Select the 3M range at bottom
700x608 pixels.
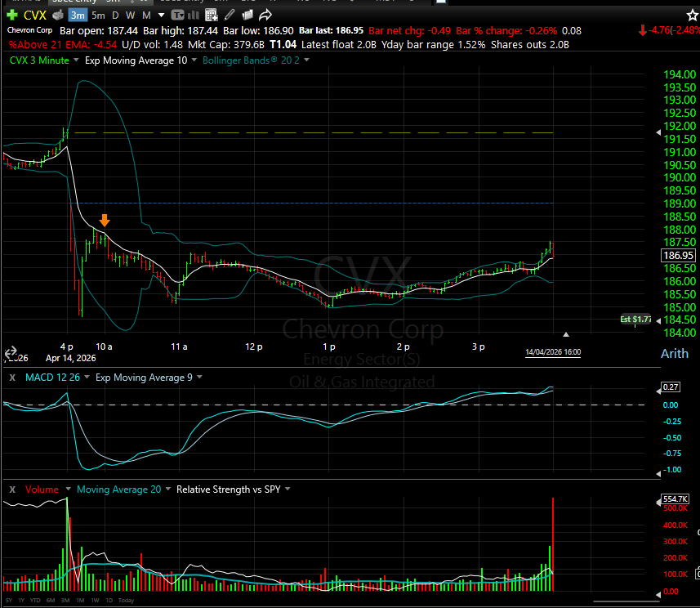pyautogui.click(x=65, y=601)
